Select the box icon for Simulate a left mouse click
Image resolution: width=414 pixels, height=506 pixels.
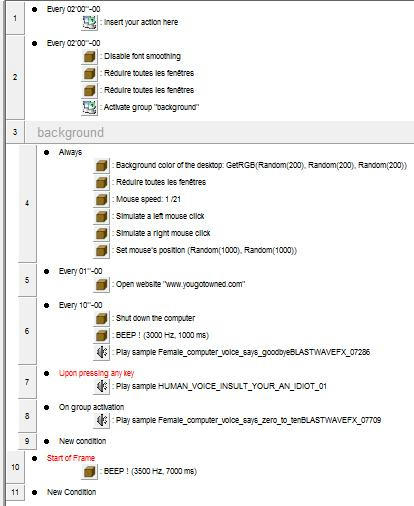click(x=101, y=216)
